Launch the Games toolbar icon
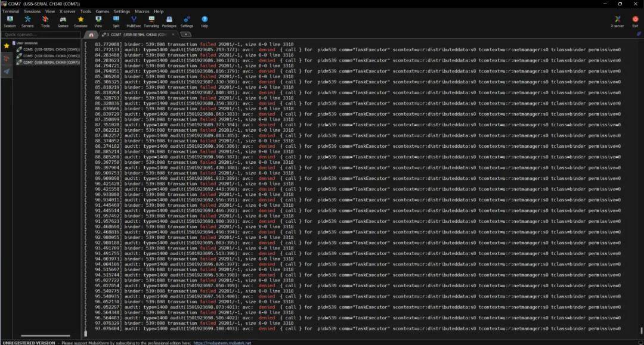The height and width of the screenshot is (345, 644). point(63,21)
